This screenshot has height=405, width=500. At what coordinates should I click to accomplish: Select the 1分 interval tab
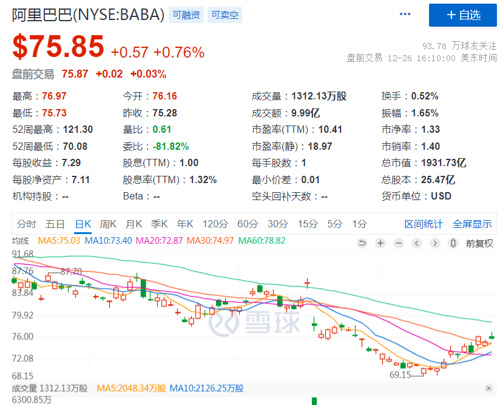pyautogui.click(x=360, y=224)
